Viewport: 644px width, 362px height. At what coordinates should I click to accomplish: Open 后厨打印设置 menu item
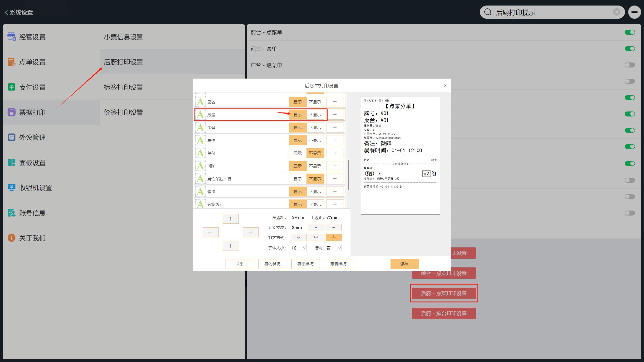click(172, 62)
